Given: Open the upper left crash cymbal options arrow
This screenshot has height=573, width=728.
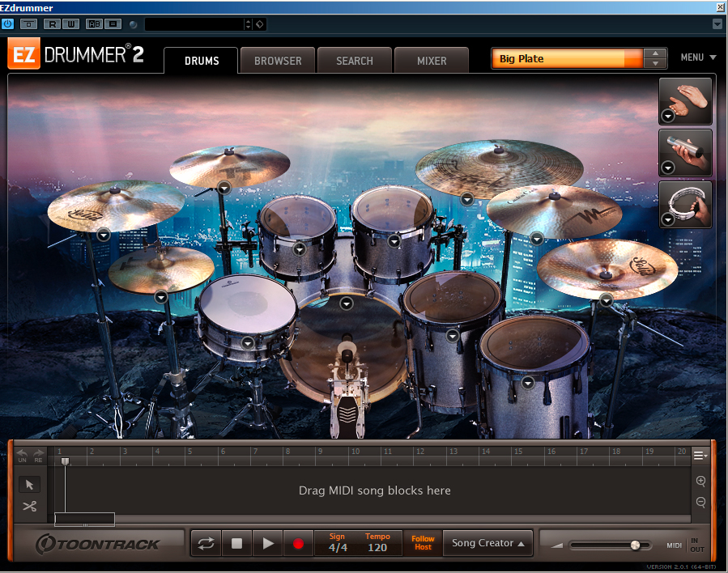Looking at the screenshot, I should (x=224, y=188).
